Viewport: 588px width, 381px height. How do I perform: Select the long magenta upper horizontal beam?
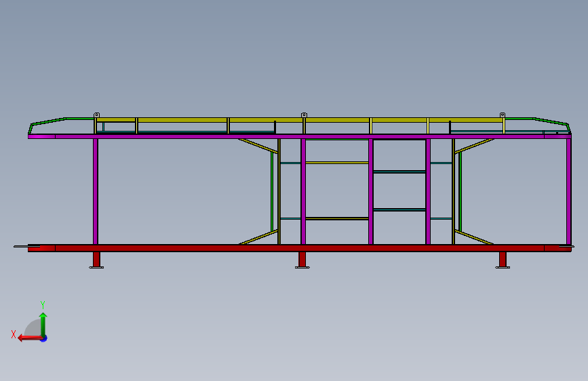point(300,136)
